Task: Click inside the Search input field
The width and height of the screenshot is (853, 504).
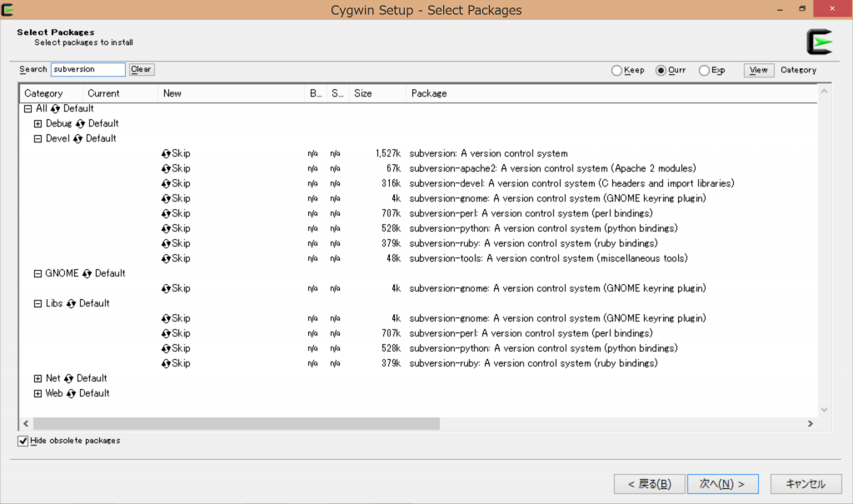Action: pos(87,69)
